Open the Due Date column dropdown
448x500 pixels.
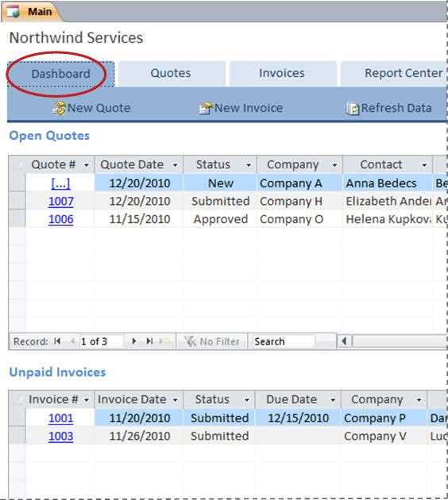[333, 400]
